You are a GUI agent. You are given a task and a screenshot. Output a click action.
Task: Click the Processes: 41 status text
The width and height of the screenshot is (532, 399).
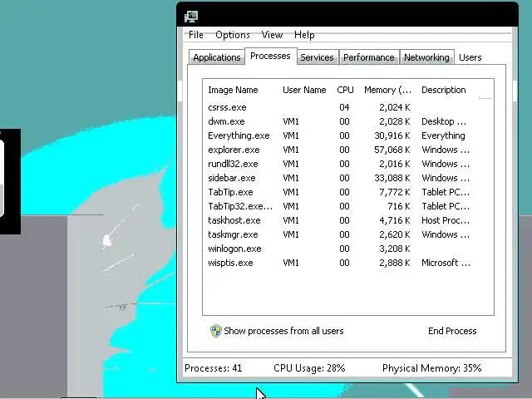[x=213, y=368]
